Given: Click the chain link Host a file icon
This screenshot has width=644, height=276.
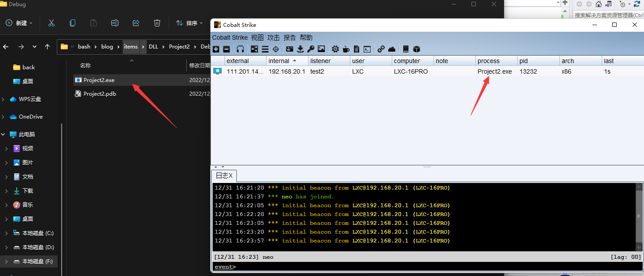Looking at the screenshot, I should click(x=381, y=49).
